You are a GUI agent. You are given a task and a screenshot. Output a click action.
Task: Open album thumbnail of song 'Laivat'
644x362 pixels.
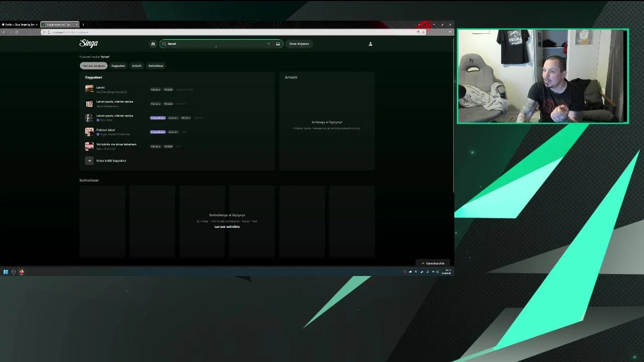(89, 89)
